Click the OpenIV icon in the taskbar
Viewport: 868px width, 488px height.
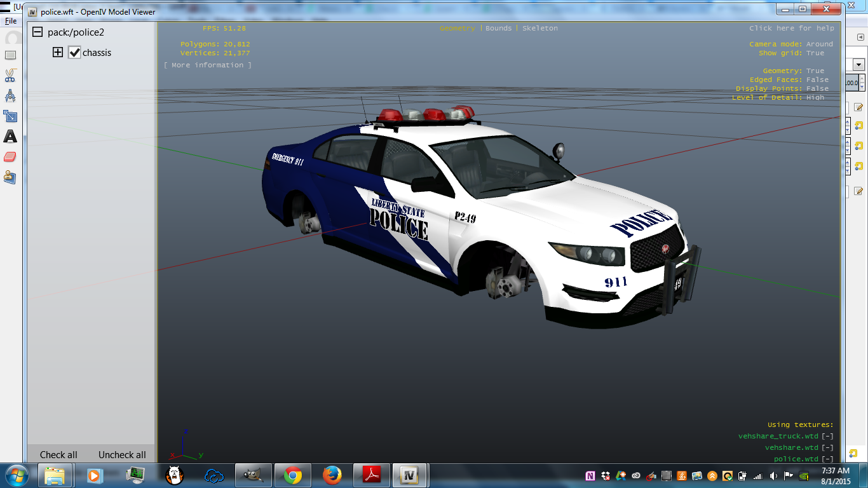pos(410,475)
